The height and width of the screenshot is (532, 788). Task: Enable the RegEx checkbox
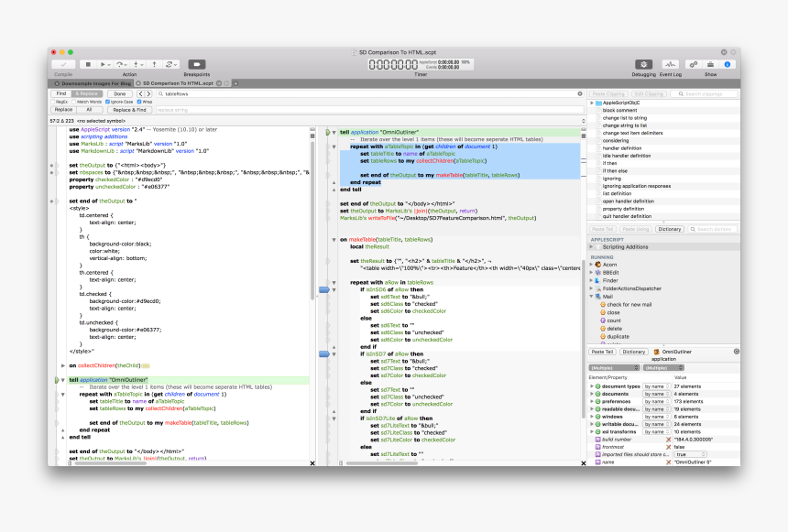pyautogui.click(x=55, y=102)
